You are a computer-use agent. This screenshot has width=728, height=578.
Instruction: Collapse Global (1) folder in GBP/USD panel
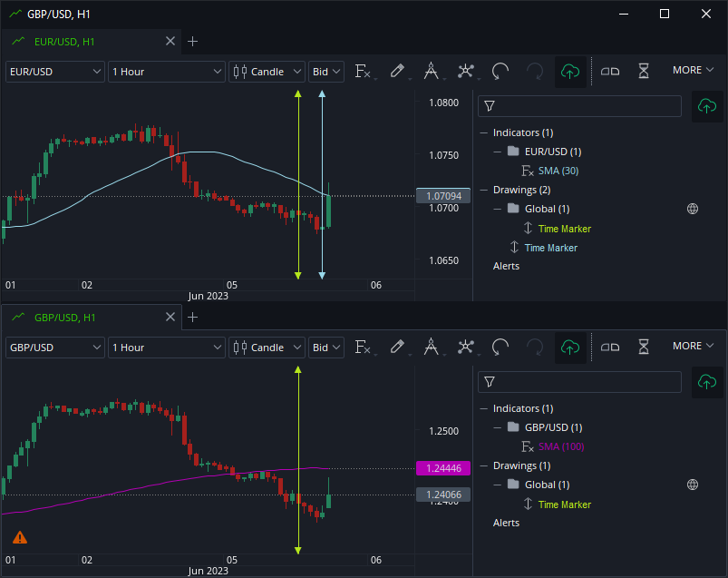coord(497,485)
